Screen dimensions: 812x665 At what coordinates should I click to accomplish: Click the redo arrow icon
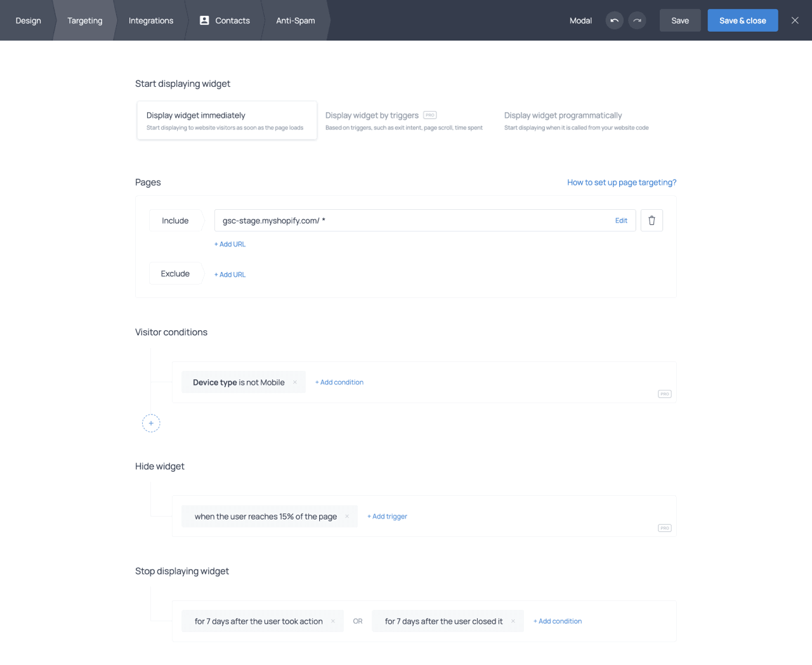pyautogui.click(x=637, y=20)
